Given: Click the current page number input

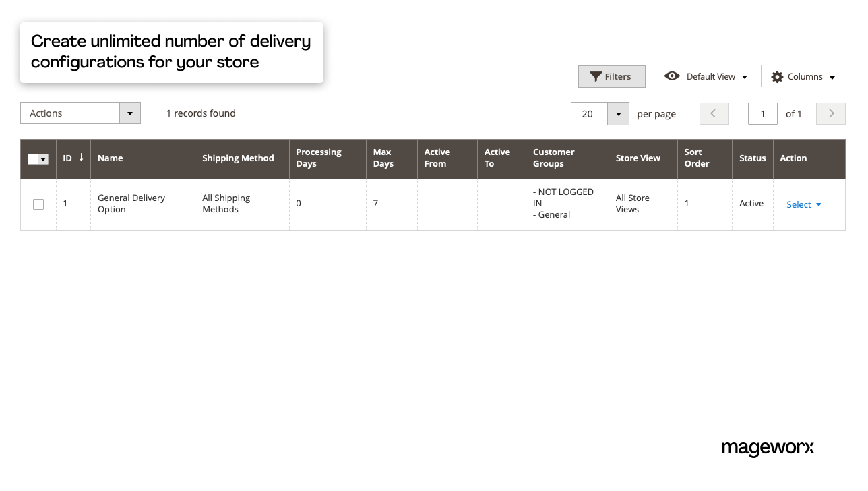Looking at the screenshot, I should click(763, 113).
